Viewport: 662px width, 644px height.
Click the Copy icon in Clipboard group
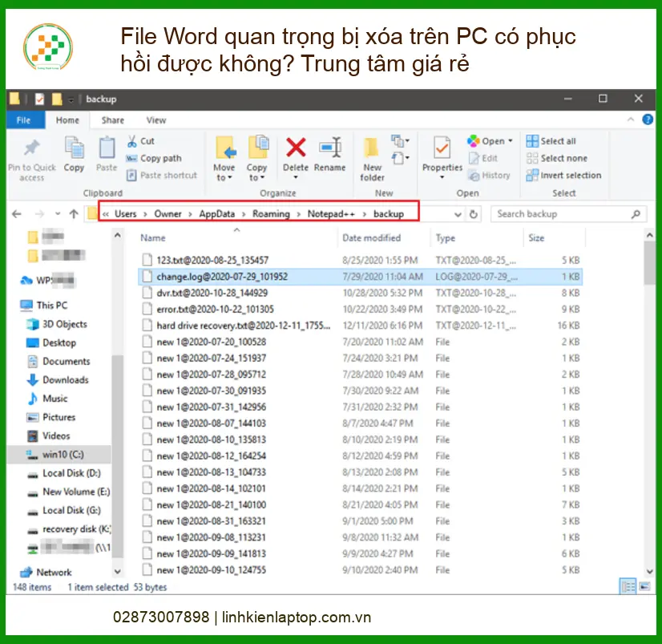(x=74, y=148)
